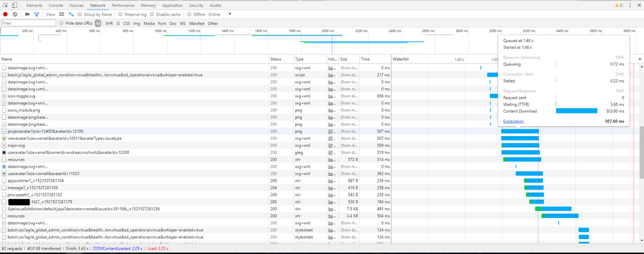Filter requests by Img type

pyautogui.click(x=137, y=23)
